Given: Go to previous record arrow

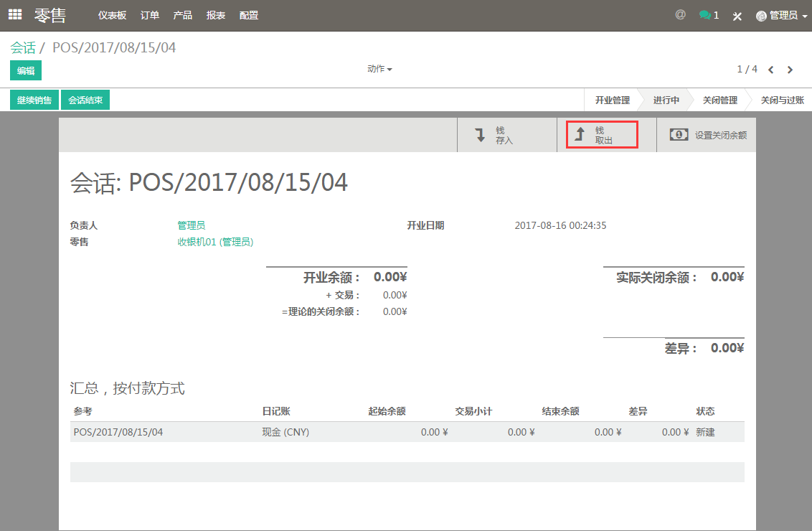Looking at the screenshot, I should [771, 70].
